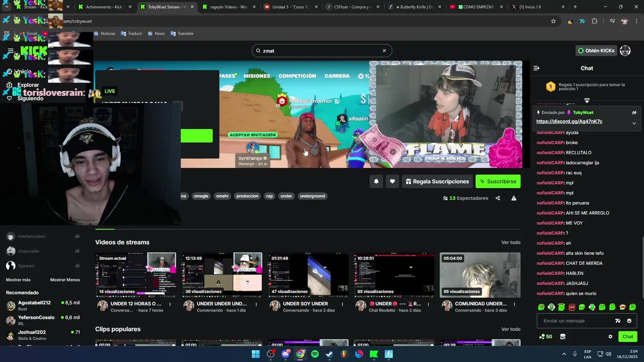Open followed channel Spreen

point(43,265)
